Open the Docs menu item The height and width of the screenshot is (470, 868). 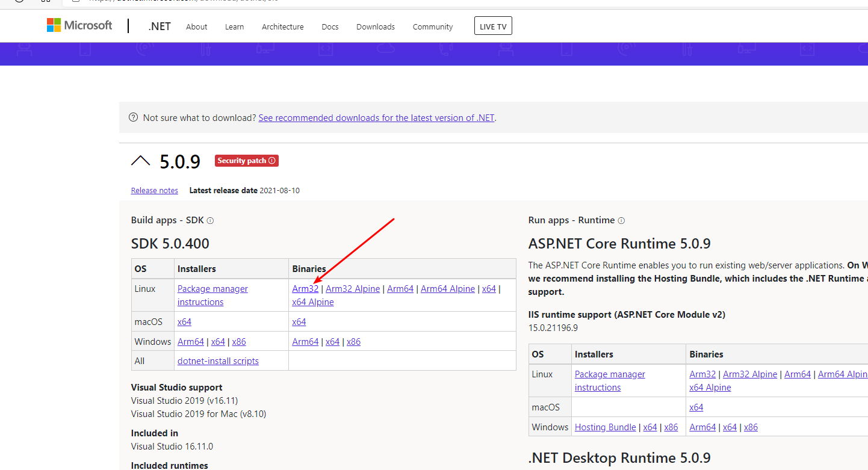point(330,27)
